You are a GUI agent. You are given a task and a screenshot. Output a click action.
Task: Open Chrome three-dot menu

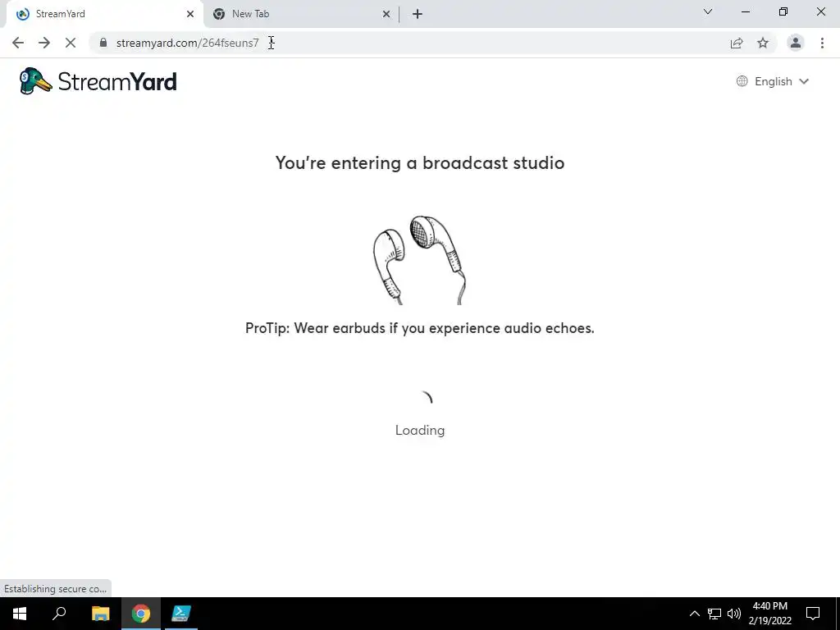[x=822, y=43]
